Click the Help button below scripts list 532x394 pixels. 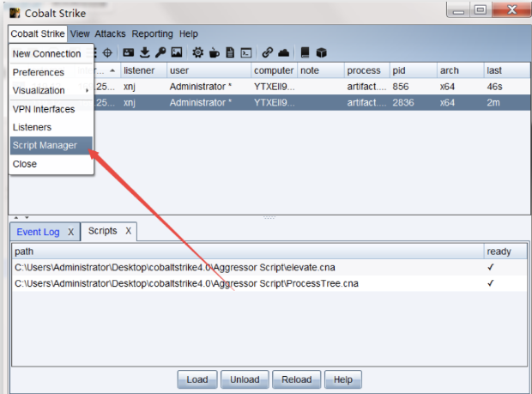pos(343,379)
